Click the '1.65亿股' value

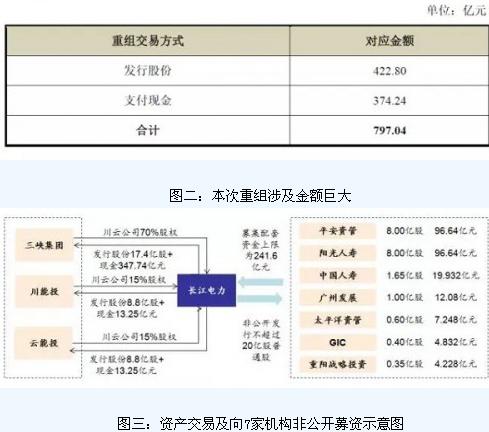(404, 275)
